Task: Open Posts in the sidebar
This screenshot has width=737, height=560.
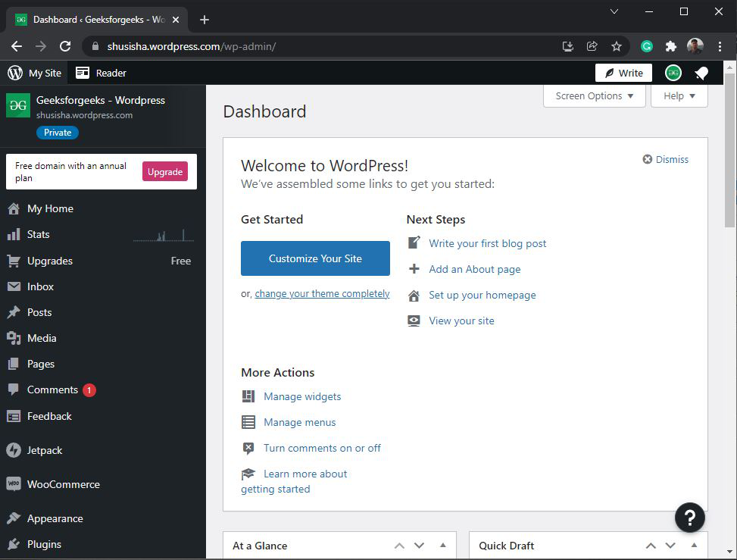Action: 103,312
